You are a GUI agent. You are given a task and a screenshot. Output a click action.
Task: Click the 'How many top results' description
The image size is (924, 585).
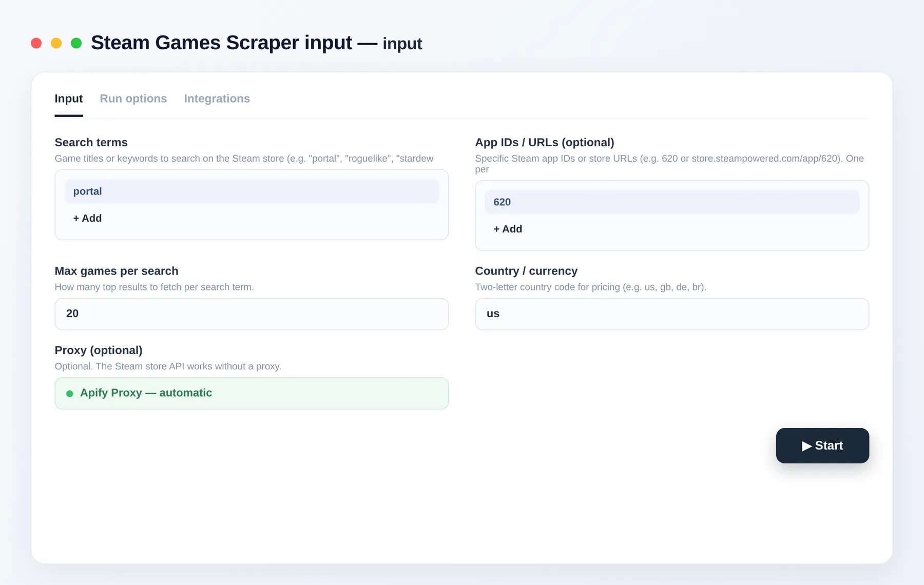coord(155,287)
